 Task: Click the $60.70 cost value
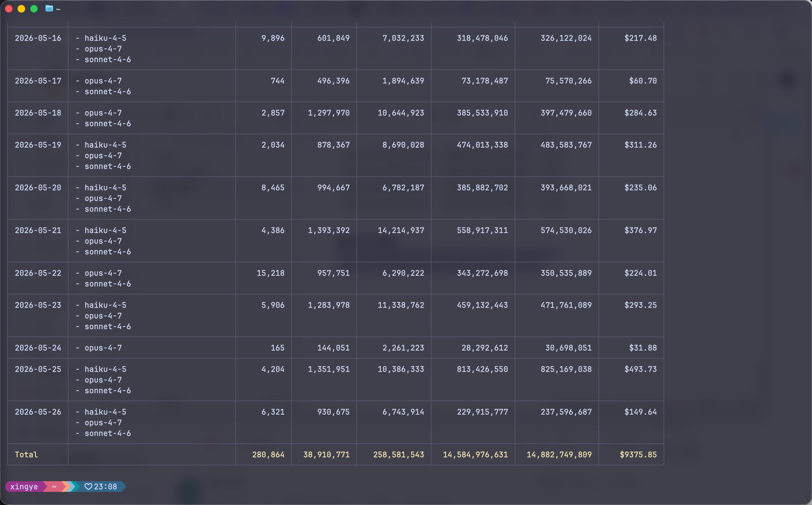point(643,80)
